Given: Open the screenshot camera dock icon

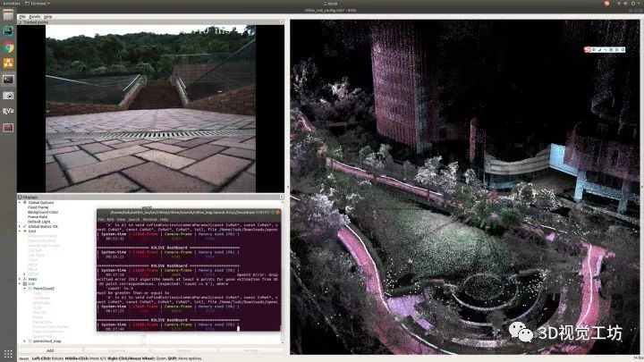Looking at the screenshot, I should [8, 96].
